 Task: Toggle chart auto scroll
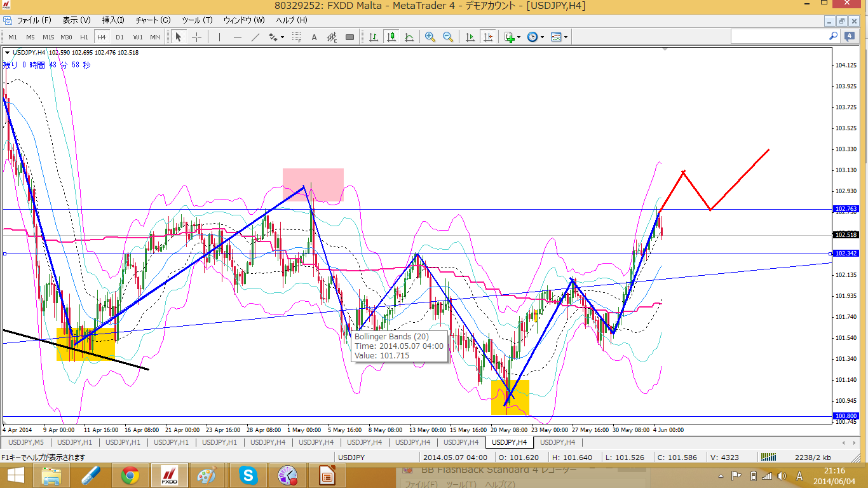click(470, 37)
